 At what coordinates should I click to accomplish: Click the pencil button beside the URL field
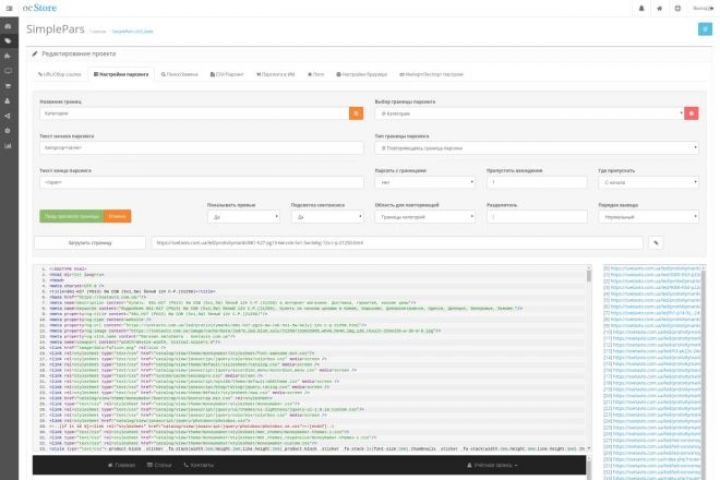pyautogui.click(x=656, y=243)
